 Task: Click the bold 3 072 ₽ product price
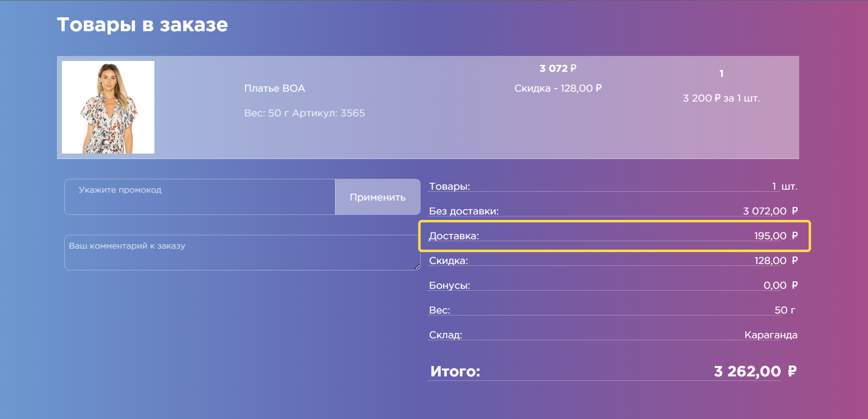pos(558,68)
